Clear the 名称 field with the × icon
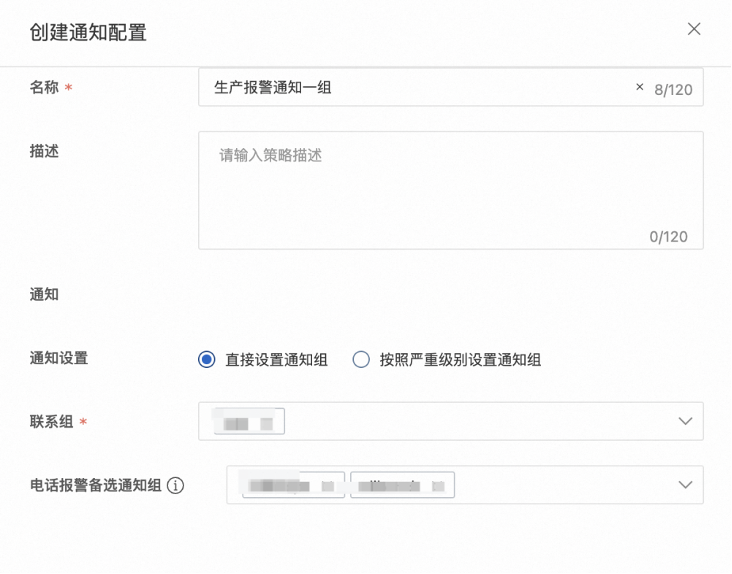 [x=640, y=88]
